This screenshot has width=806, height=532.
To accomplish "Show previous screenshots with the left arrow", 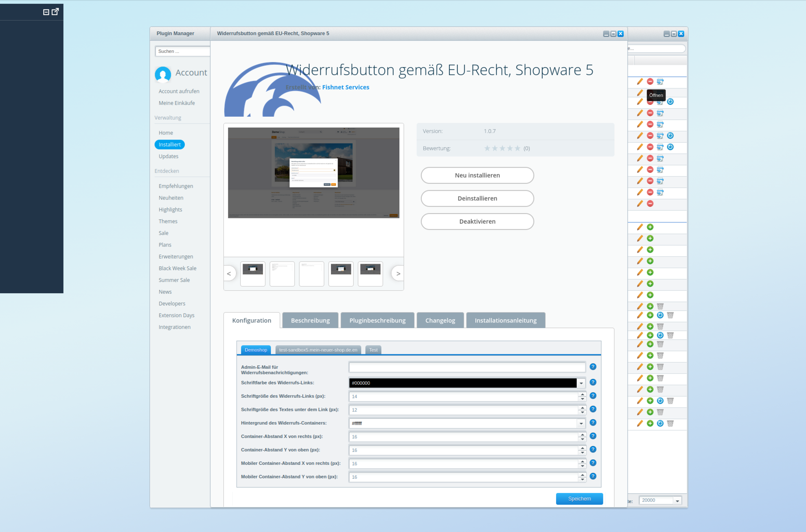I will (229, 274).
